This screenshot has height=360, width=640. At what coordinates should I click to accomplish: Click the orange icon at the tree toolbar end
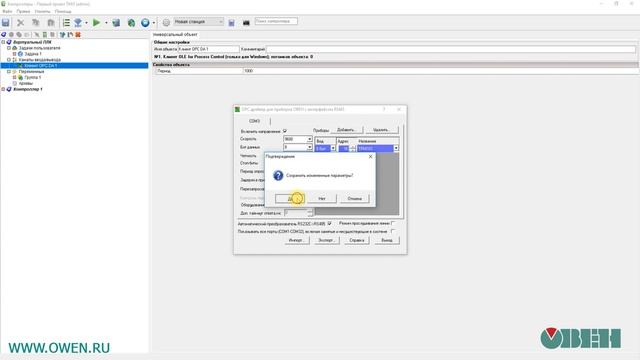pyautogui.click(x=78, y=35)
